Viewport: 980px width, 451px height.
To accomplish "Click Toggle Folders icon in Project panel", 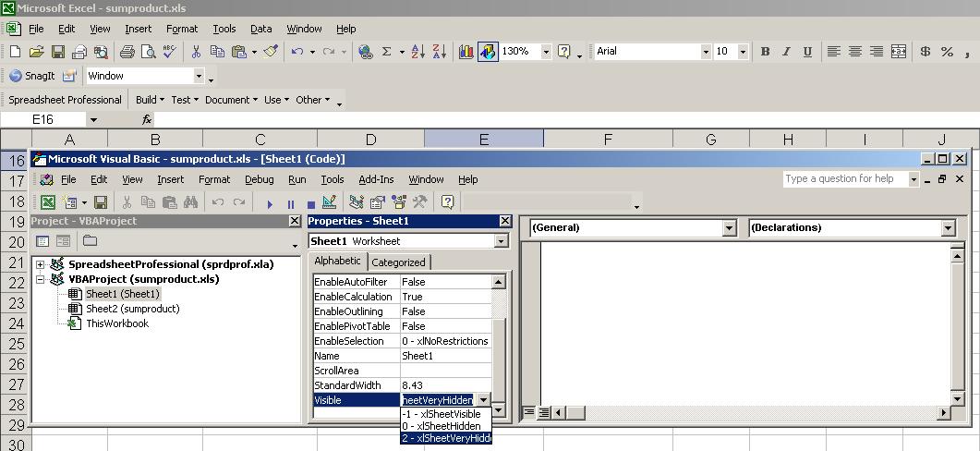I will (90, 241).
